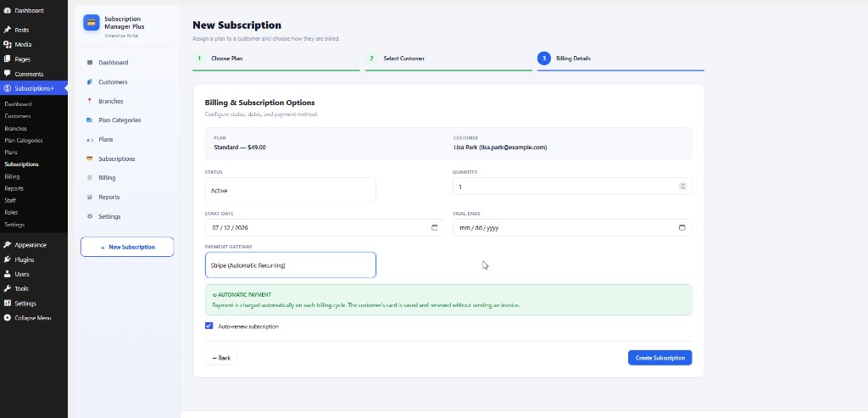Viewport: 868px width, 418px height.
Task: Click the Collapse Menu arrow icon
Action: 7,318
